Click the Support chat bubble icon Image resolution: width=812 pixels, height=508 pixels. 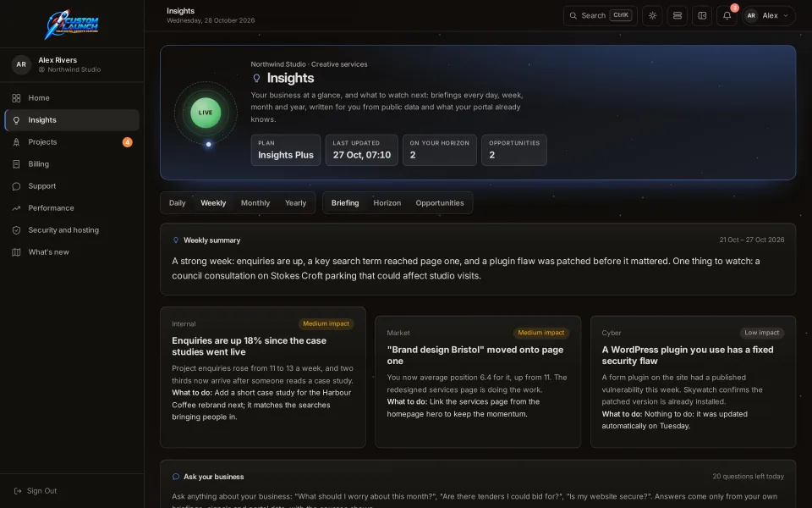pyautogui.click(x=17, y=186)
